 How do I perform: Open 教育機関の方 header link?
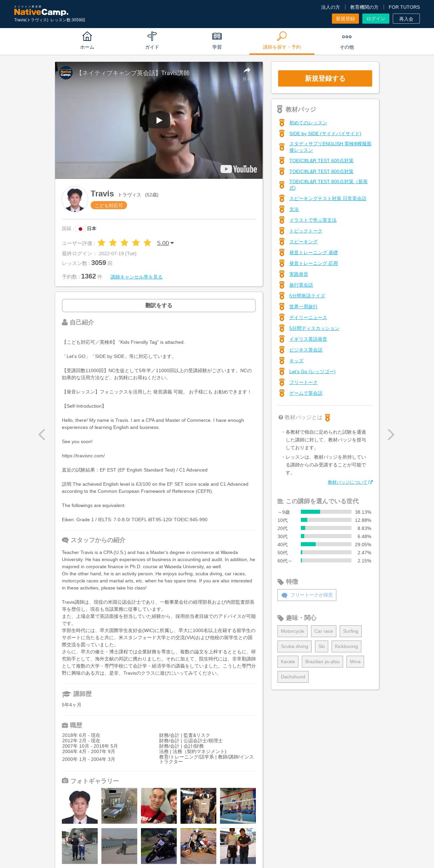[x=364, y=7]
